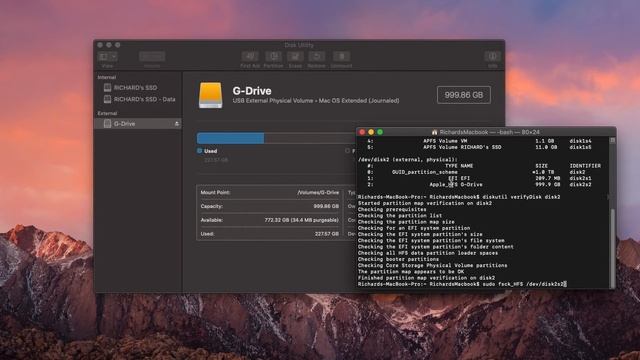
Task: Click 'USB External Physical Volume' subtitle text
Action: [273, 101]
